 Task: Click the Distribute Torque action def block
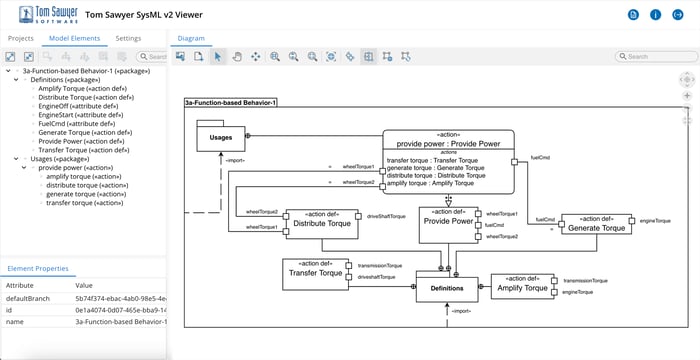tap(322, 224)
